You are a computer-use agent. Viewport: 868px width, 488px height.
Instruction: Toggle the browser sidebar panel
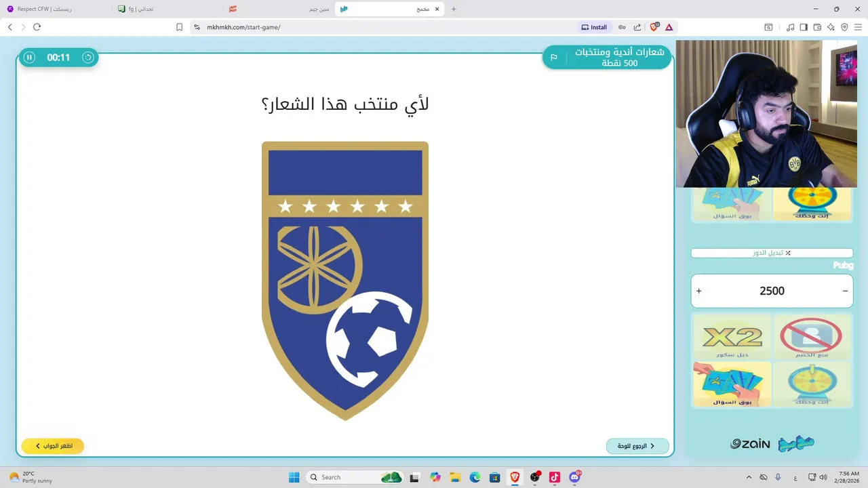click(804, 27)
